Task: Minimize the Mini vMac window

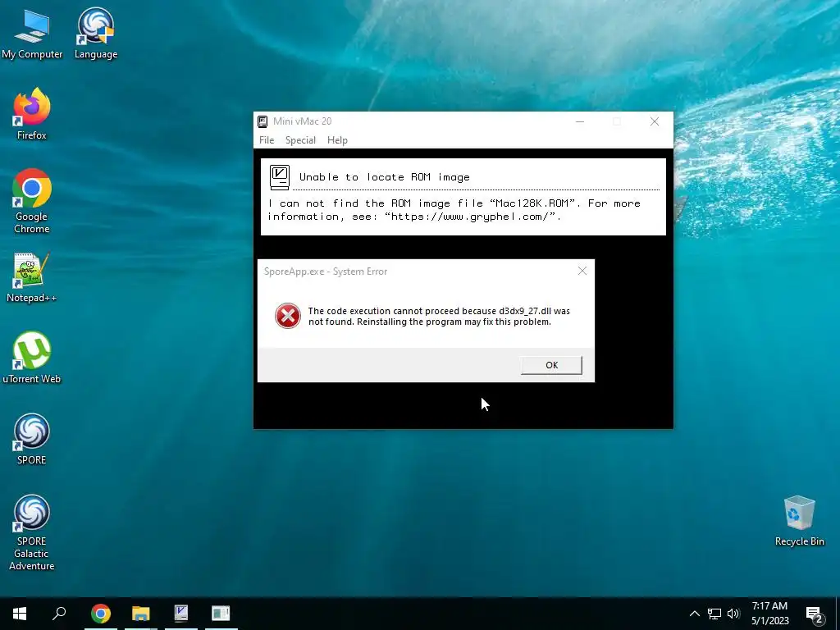Action: (x=580, y=121)
